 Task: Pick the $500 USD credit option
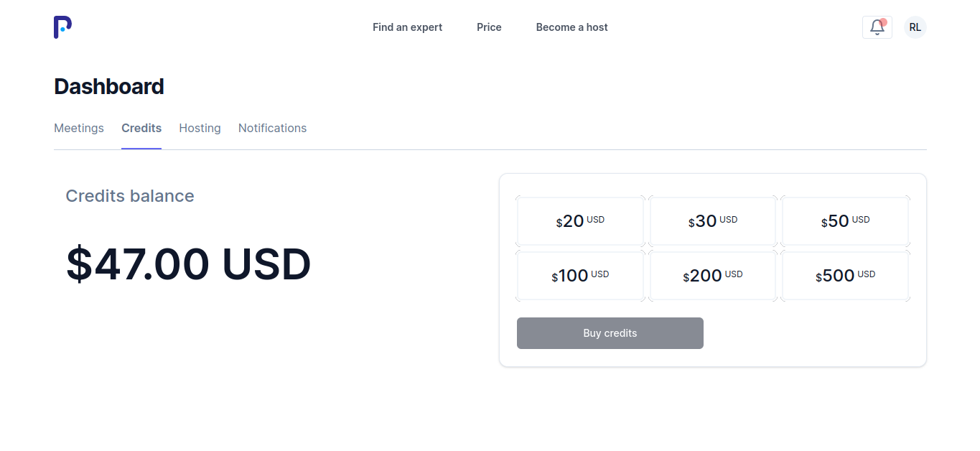[845, 276]
